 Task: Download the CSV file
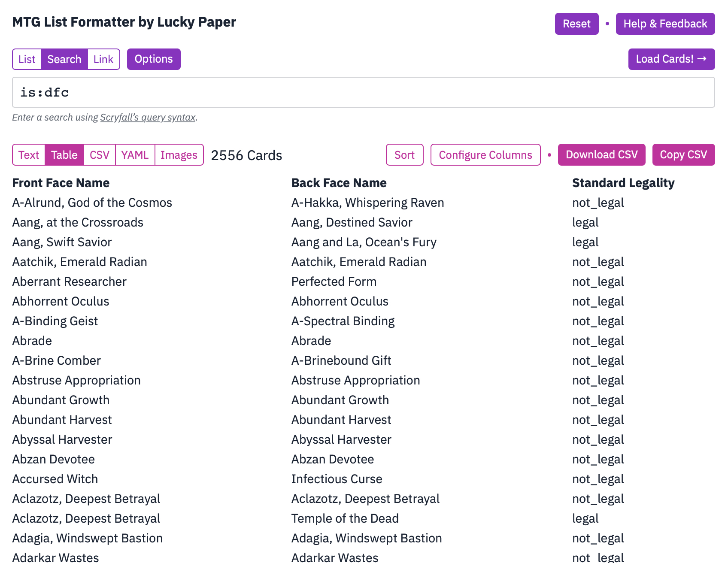601,155
